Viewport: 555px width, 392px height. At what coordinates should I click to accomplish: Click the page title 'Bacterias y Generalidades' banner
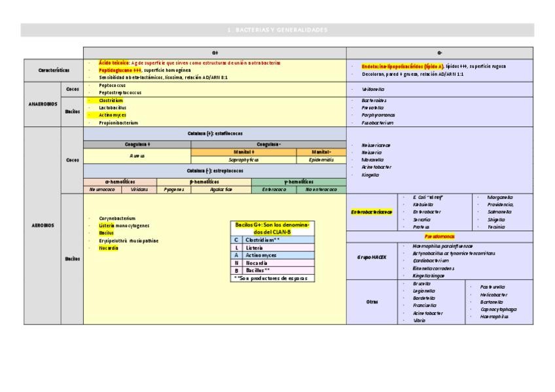(x=277, y=30)
